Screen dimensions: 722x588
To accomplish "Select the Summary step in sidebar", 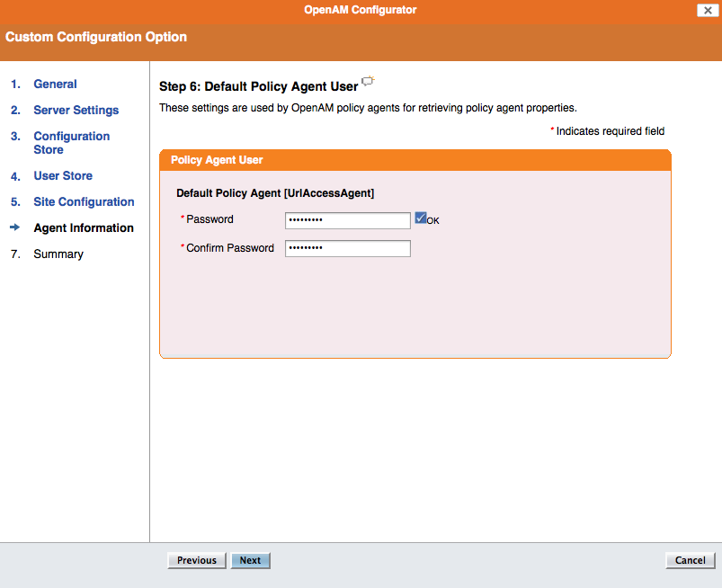I will pos(58,254).
